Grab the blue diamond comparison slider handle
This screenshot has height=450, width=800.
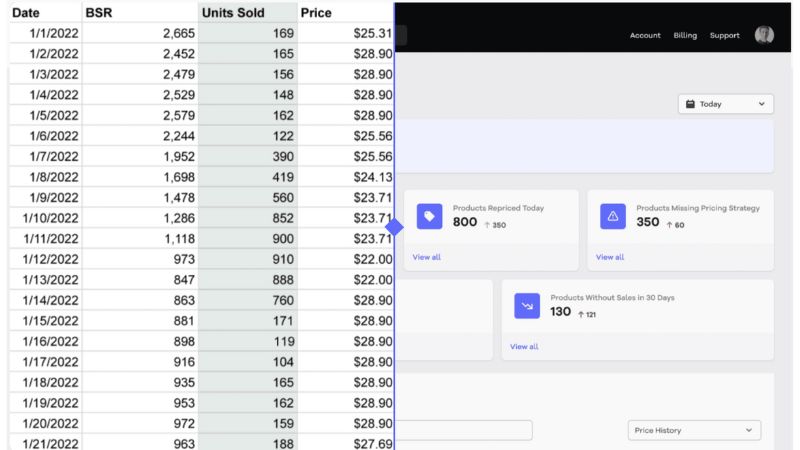[394, 228]
